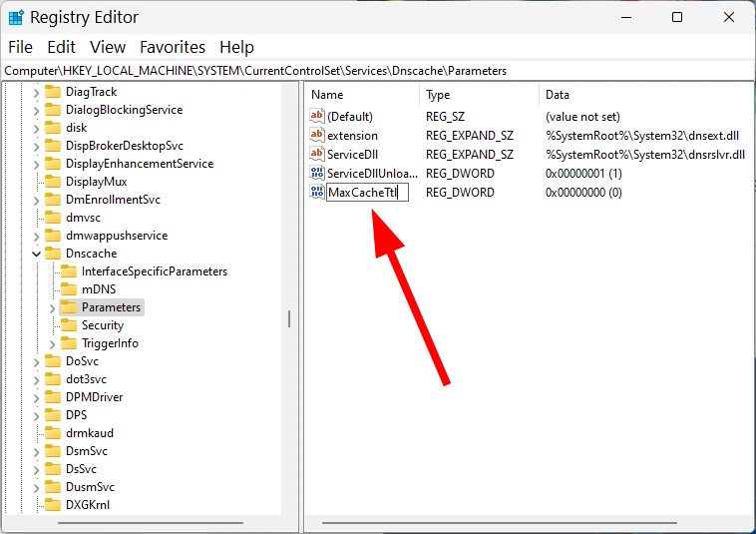Open the File menu
This screenshot has width=756, height=534.
tap(20, 47)
